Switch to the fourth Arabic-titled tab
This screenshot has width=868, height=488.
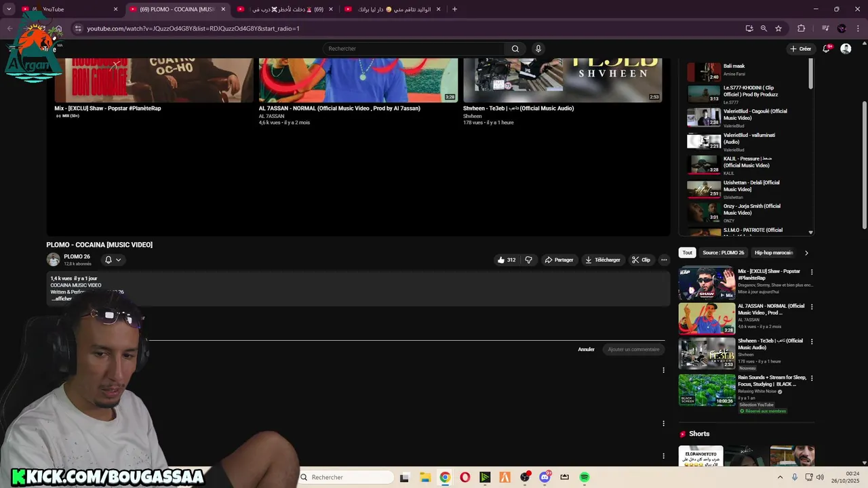point(392,9)
